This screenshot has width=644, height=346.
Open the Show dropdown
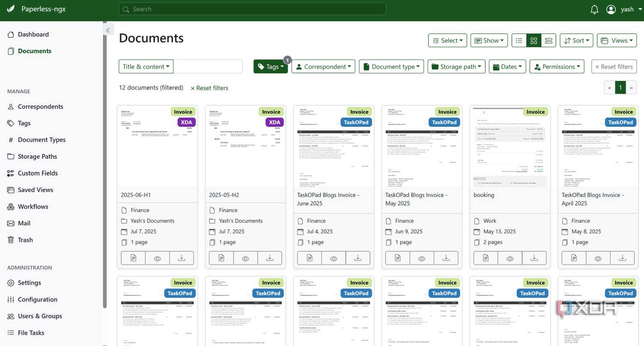489,40
